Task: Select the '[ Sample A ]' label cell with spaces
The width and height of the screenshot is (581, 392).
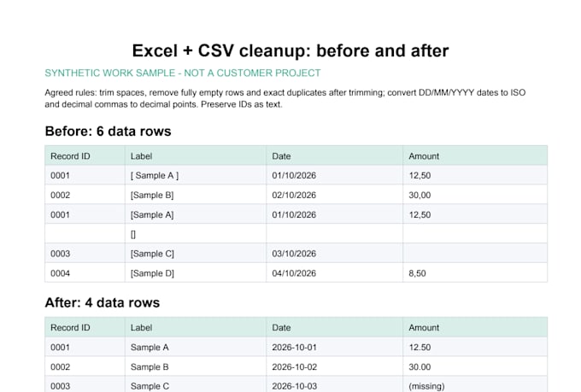Action: [196, 175]
